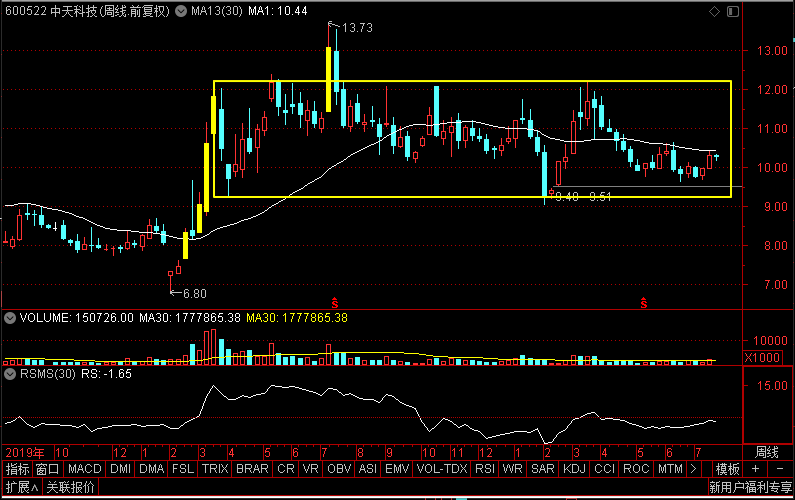795x500 pixels.
Task: Click the first red S marker under July
Action: (x=335, y=303)
